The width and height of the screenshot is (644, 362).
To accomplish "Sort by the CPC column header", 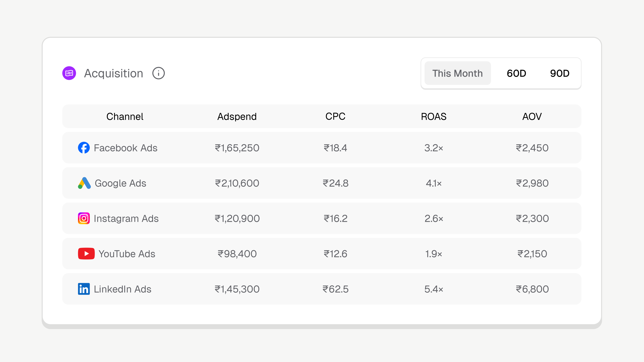I will (x=335, y=116).
